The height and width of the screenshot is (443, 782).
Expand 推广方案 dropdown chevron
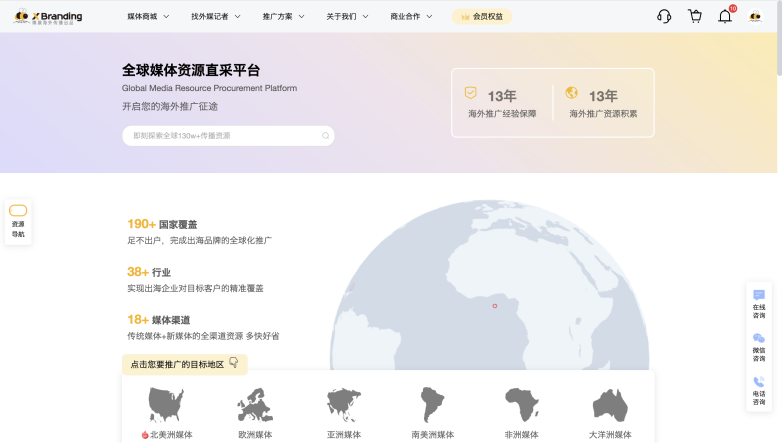[301, 16]
